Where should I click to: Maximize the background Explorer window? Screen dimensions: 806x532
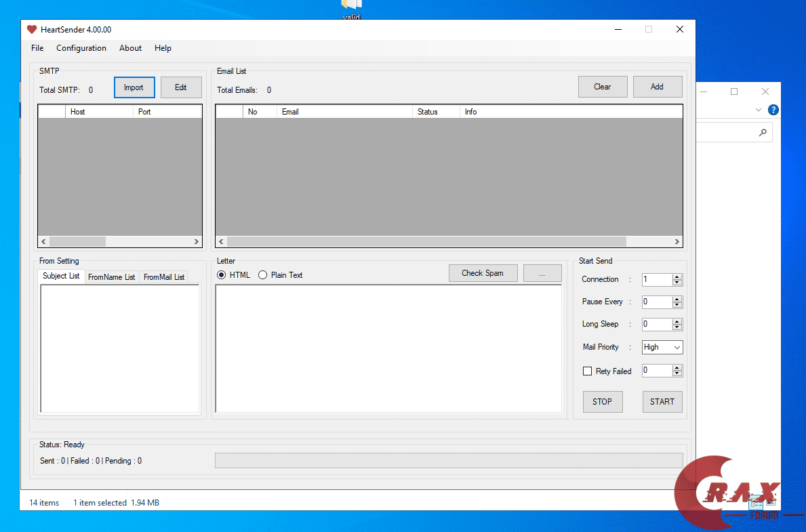[734, 91]
